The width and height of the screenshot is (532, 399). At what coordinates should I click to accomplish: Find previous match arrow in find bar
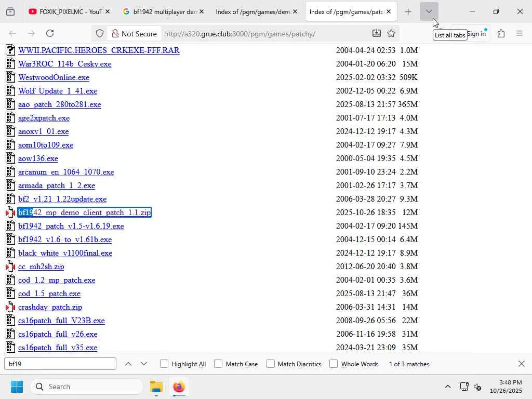pos(128,364)
